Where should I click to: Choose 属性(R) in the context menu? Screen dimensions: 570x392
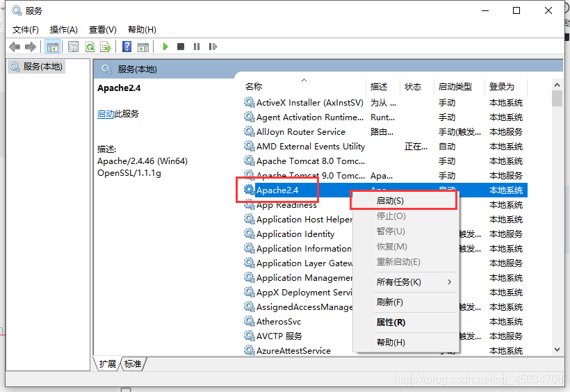click(406, 322)
